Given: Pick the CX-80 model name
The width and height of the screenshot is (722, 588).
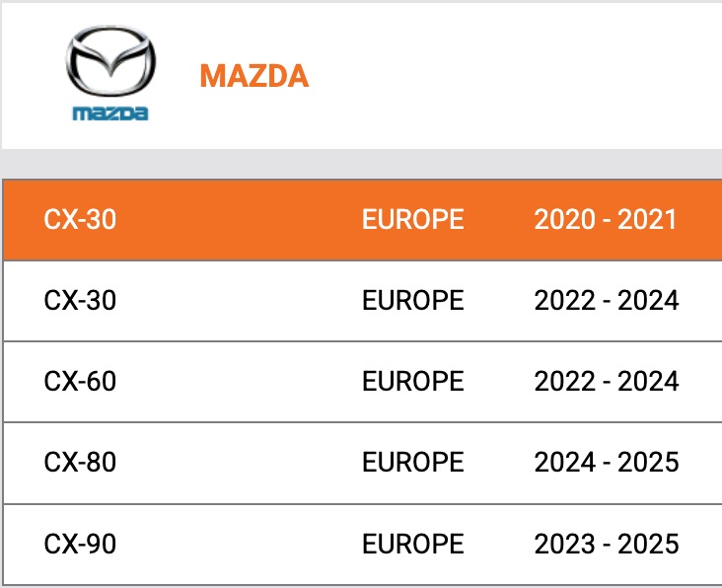Looking at the screenshot, I should pyautogui.click(x=80, y=462).
